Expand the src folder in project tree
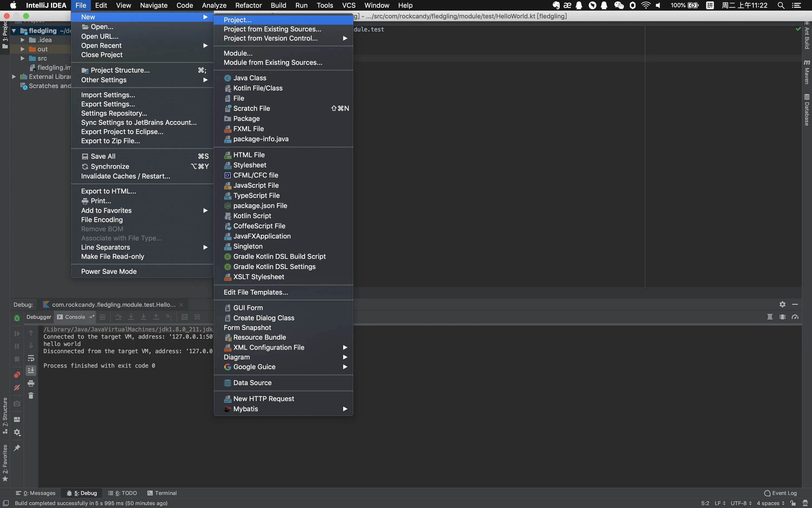The width and height of the screenshot is (812, 508). (x=22, y=59)
